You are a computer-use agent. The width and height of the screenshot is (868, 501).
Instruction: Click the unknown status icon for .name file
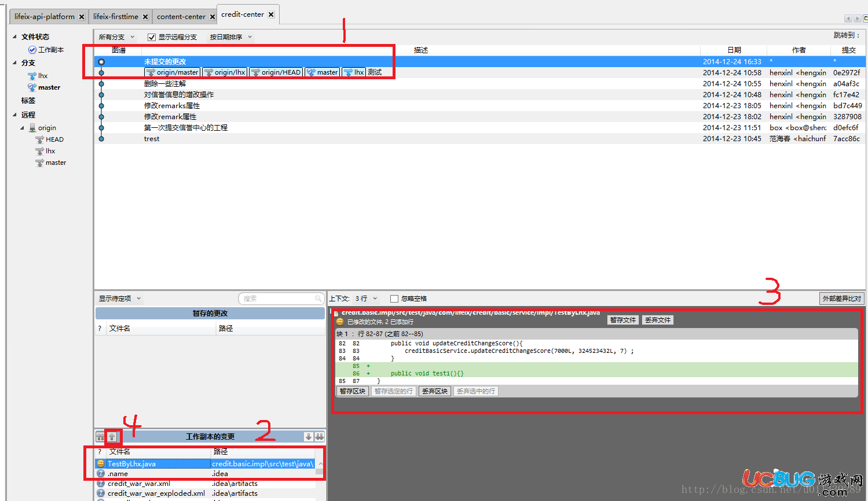click(101, 473)
